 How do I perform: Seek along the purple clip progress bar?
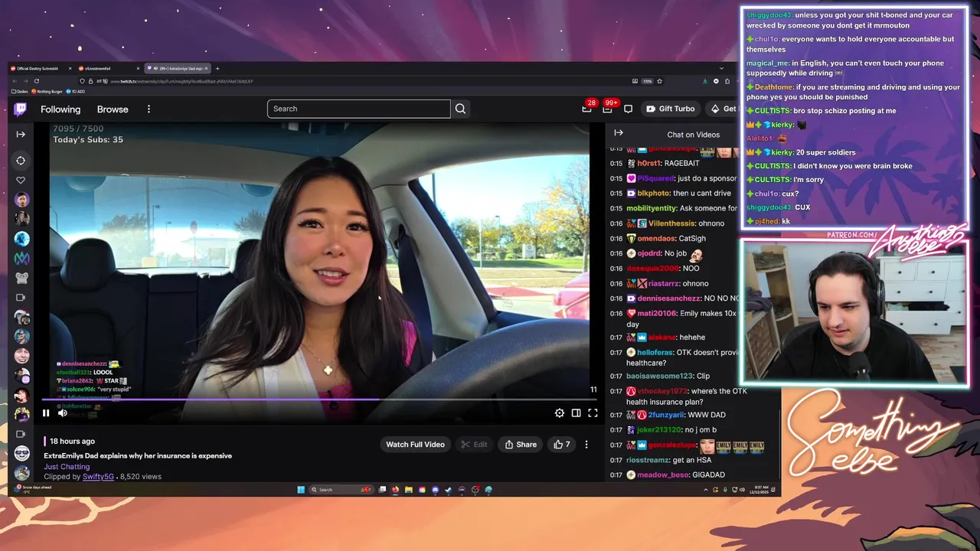tap(319, 399)
